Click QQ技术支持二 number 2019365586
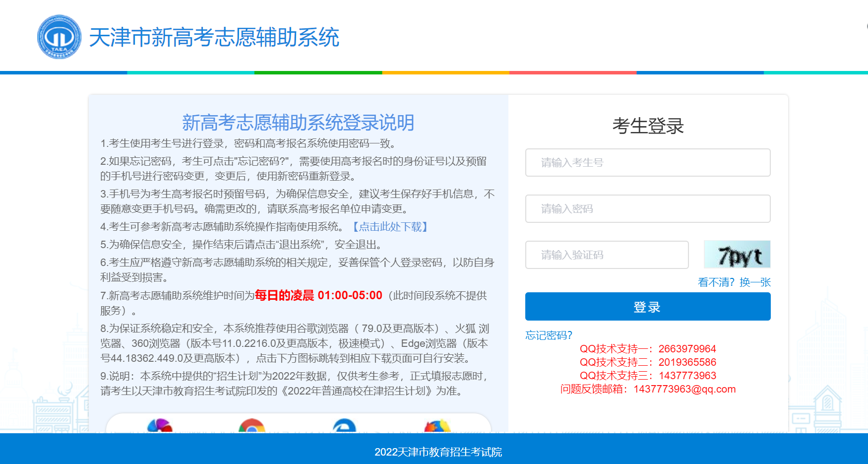This screenshot has width=868, height=464. point(687,362)
